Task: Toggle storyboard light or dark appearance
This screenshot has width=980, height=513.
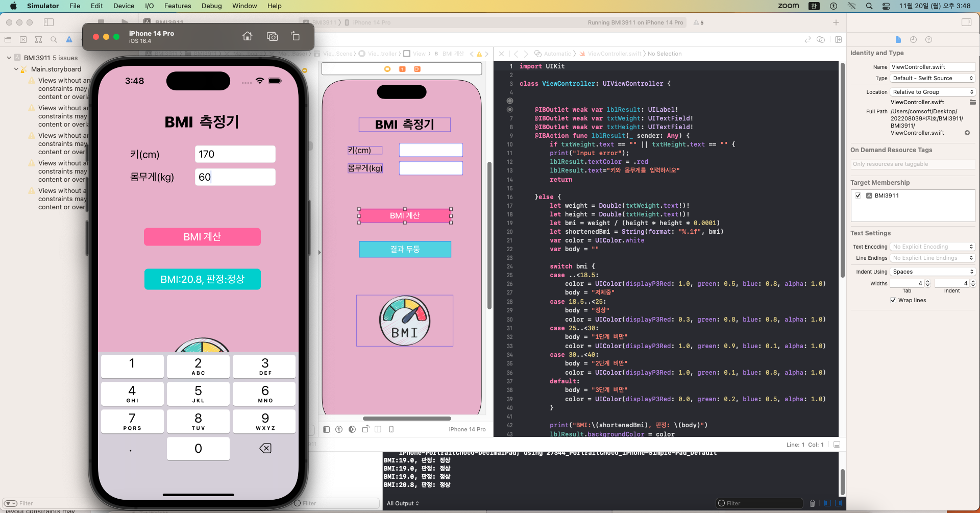Action: click(352, 429)
